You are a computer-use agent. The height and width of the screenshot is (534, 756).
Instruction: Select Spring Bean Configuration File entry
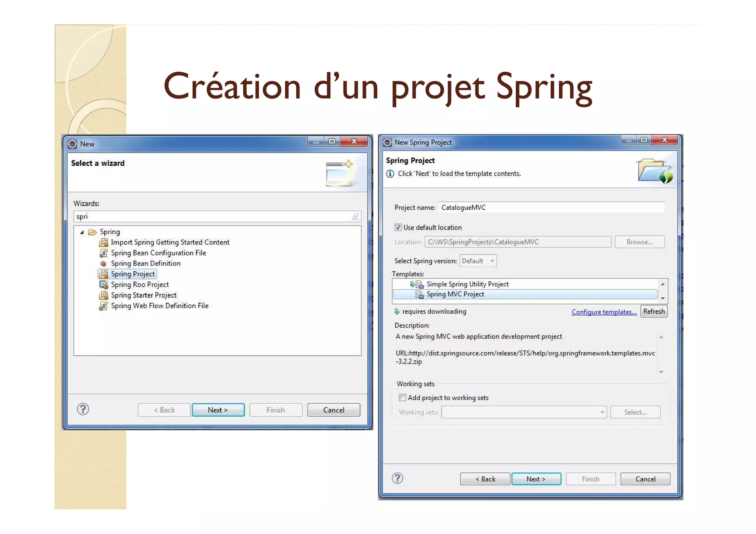click(159, 253)
